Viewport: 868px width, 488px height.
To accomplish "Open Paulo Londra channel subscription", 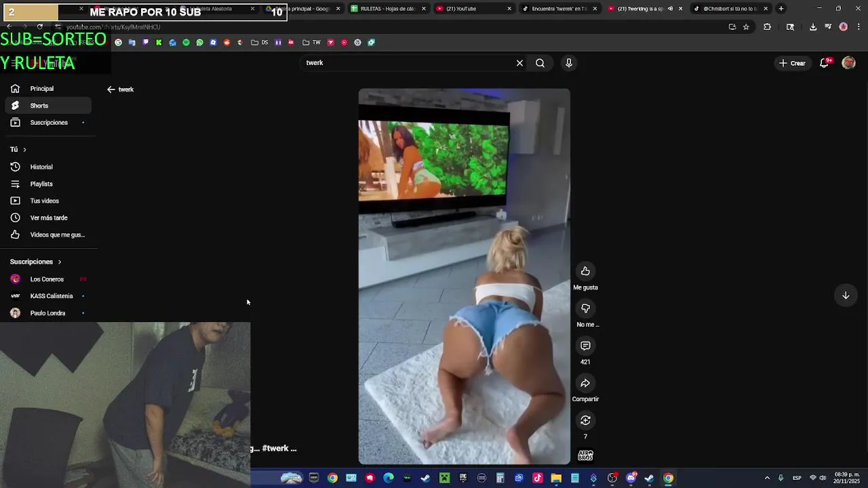I will click(x=47, y=313).
